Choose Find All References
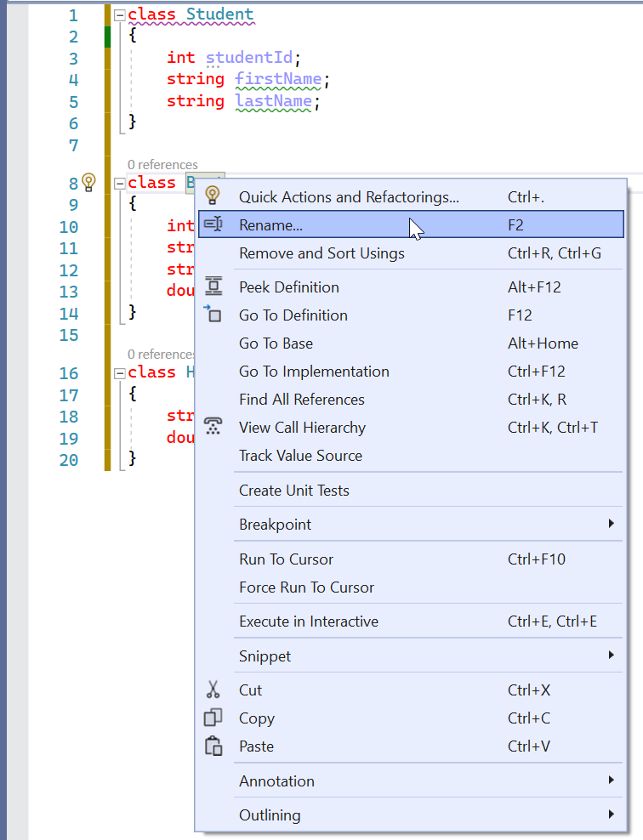 click(x=411, y=399)
